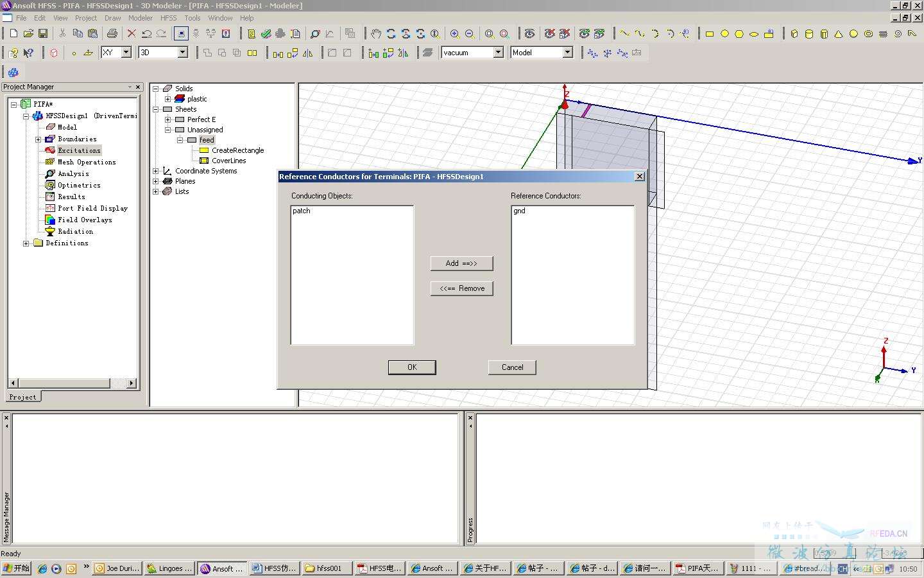The height and width of the screenshot is (578, 924).
Task: Click OK in Reference Conductors dialog
Action: (412, 367)
